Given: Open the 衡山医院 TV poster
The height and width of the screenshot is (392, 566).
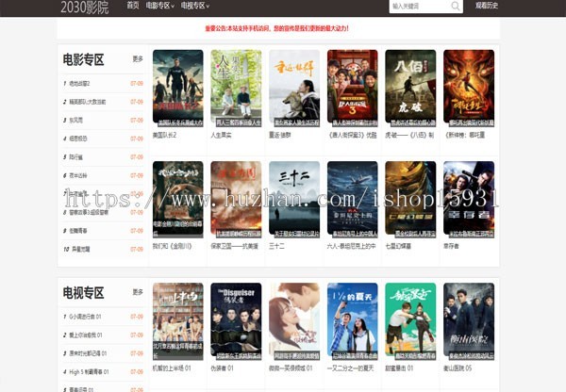Looking at the screenshot, I should pos(469,321).
